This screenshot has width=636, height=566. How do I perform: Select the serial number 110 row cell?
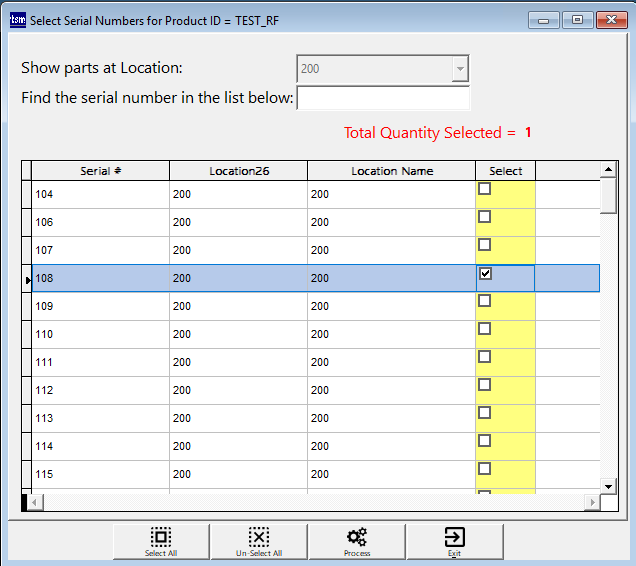point(100,335)
